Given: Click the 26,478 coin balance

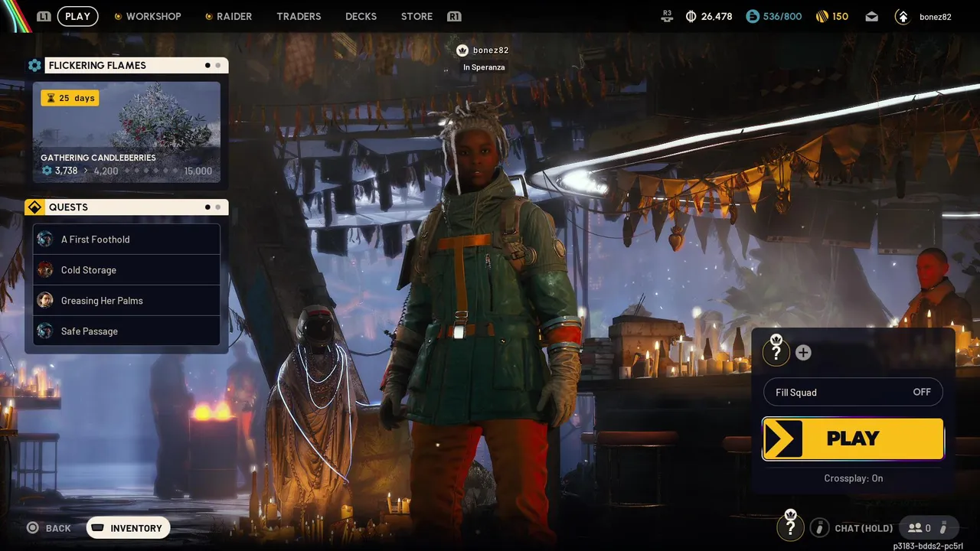Looking at the screenshot, I should 717,16.
